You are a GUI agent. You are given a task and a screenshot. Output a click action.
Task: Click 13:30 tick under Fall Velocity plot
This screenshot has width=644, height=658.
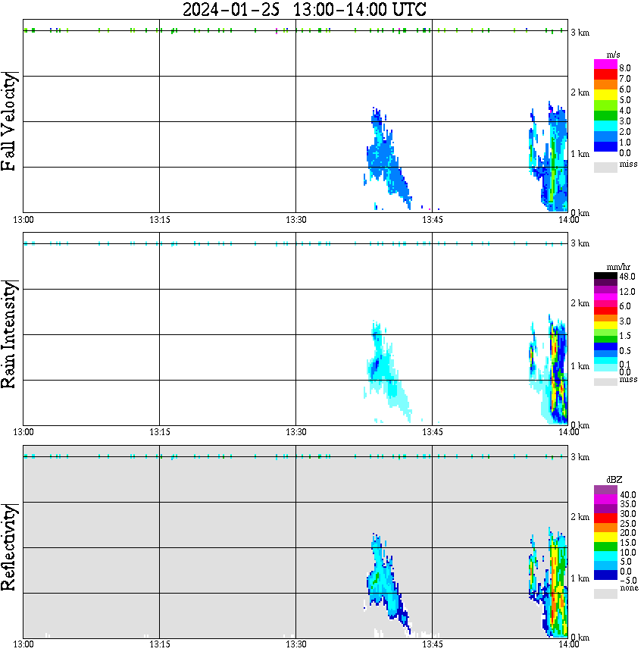click(x=295, y=220)
